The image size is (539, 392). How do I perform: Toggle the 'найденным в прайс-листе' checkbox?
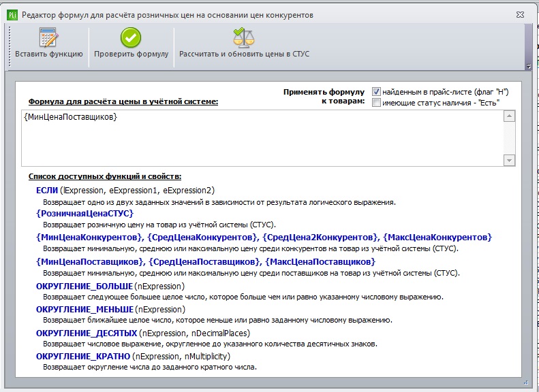(x=376, y=92)
